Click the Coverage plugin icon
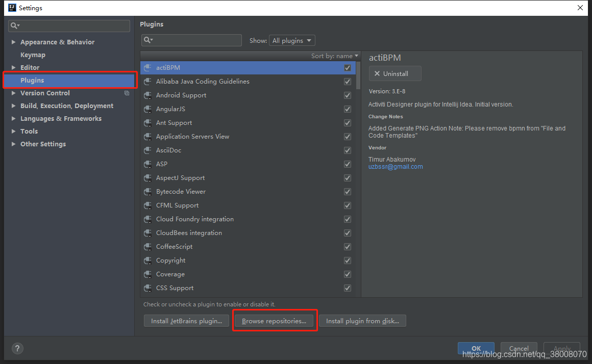The height and width of the screenshot is (364, 592). coord(147,274)
